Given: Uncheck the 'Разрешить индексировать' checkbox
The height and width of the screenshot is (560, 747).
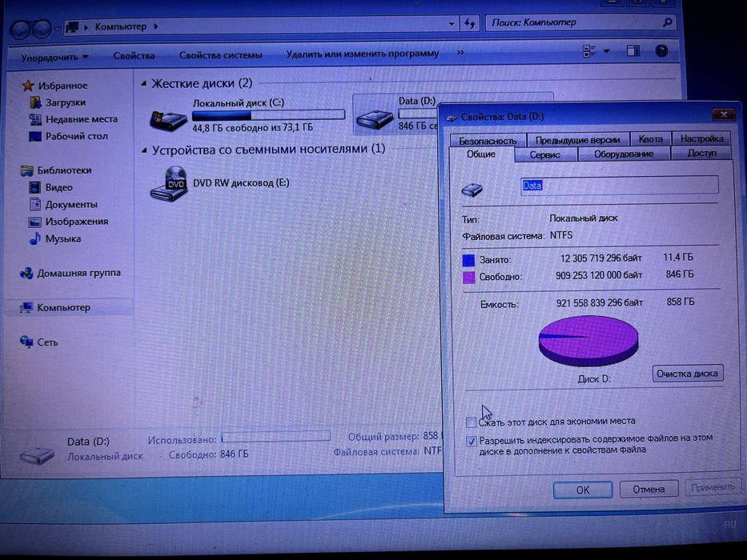Looking at the screenshot, I should (x=471, y=441).
